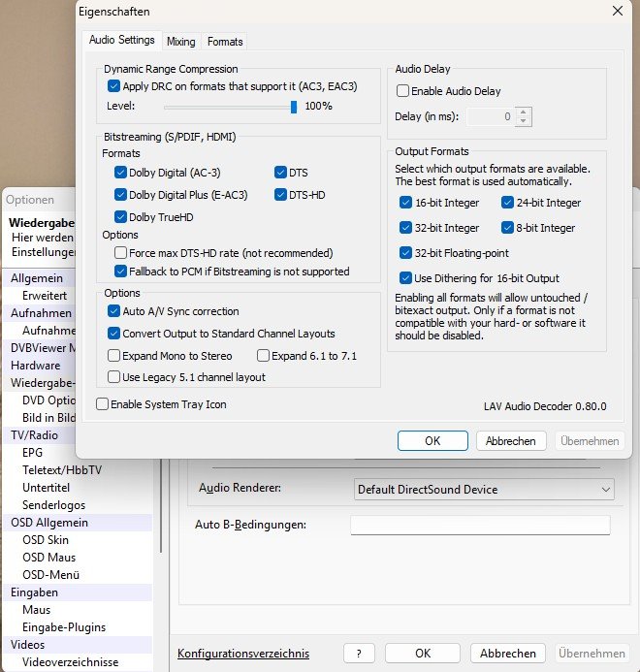
Task: Close the Eigenschaften dialog via X
Action: tap(618, 11)
